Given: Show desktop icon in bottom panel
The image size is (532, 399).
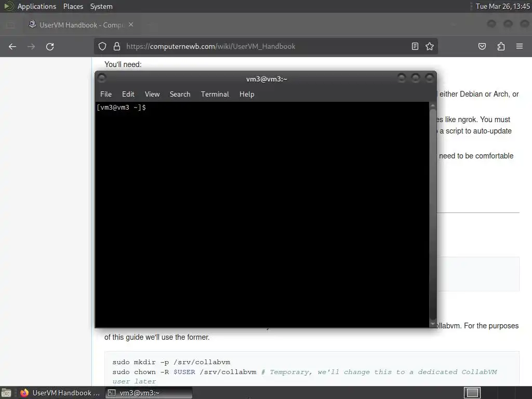Looking at the screenshot, I should coord(6,393).
